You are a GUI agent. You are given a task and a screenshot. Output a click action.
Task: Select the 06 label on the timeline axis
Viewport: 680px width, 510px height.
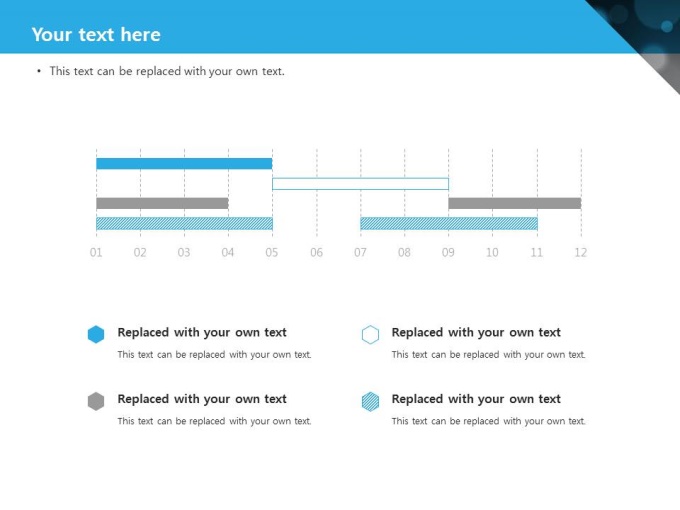click(x=316, y=253)
